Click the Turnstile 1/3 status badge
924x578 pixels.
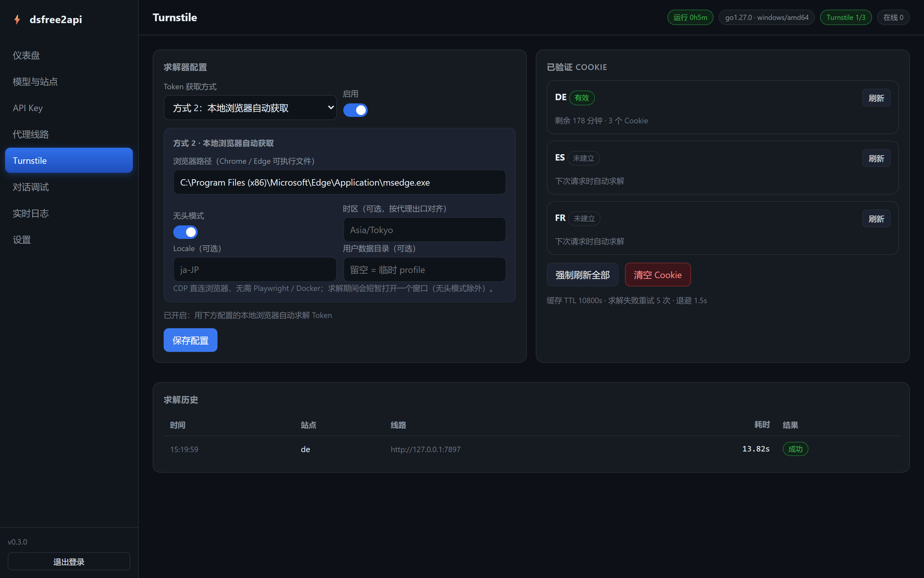[x=846, y=18]
